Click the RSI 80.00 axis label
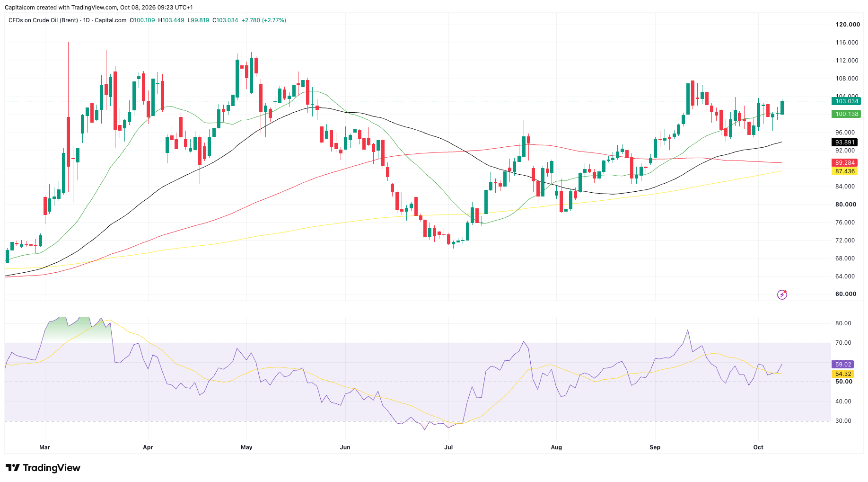 [843, 323]
